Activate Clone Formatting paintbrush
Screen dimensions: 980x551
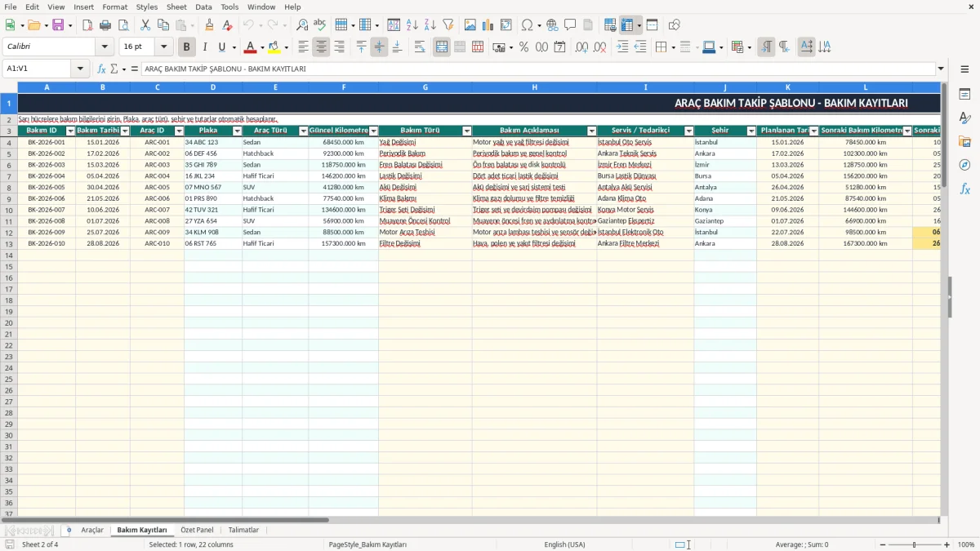point(209,25)
